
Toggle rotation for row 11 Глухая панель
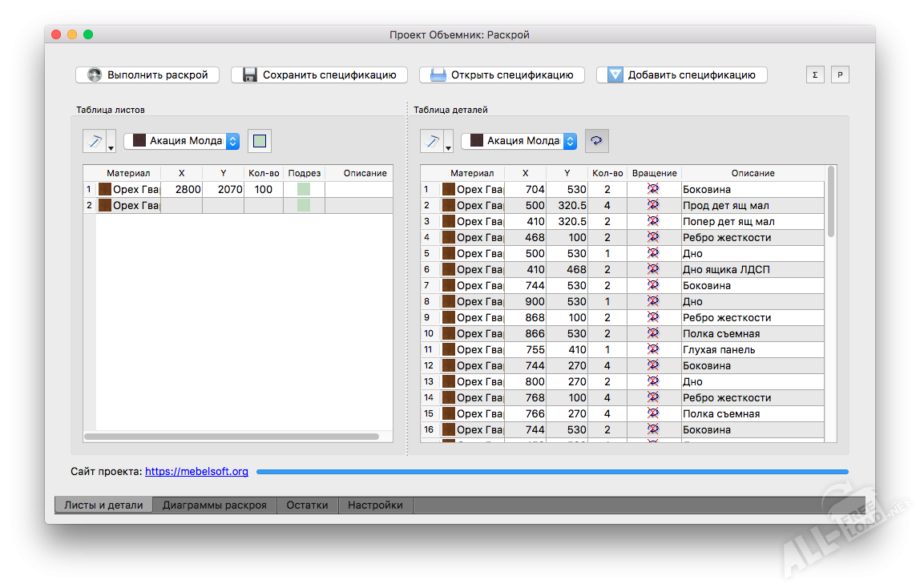tap(653, 349)
